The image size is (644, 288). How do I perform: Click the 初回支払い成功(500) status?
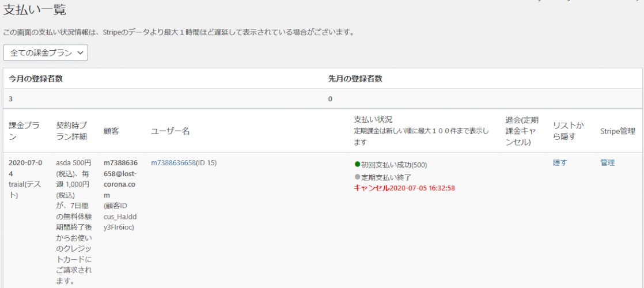pos(394,165)
